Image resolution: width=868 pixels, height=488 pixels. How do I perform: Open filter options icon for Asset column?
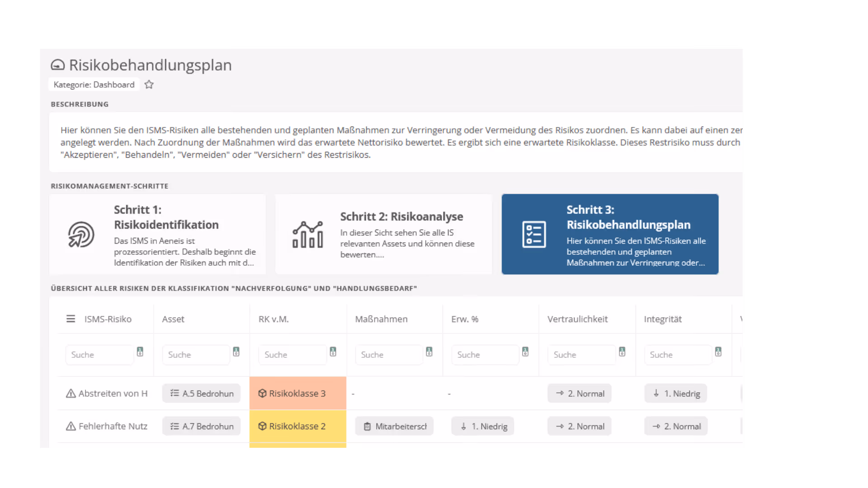click(236, 352)
